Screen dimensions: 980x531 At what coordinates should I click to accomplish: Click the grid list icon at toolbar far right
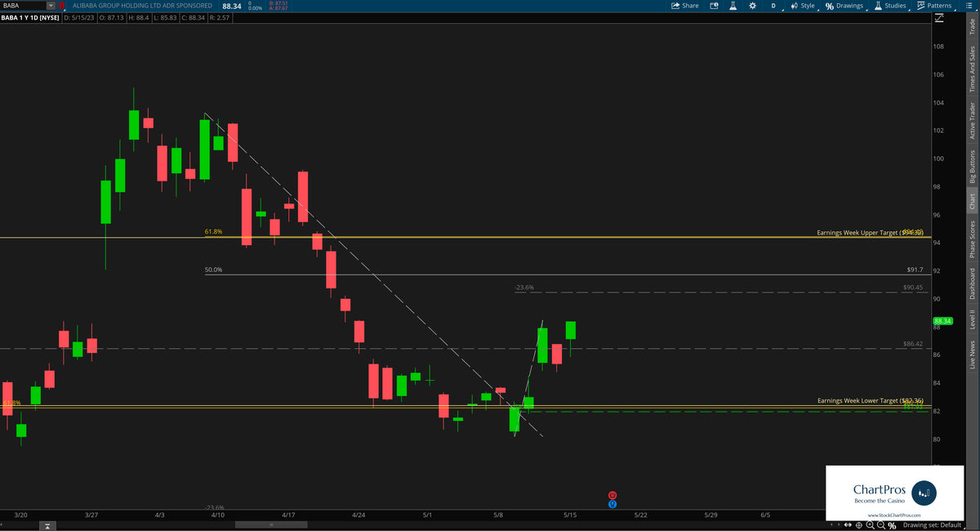tap(969, 6)
